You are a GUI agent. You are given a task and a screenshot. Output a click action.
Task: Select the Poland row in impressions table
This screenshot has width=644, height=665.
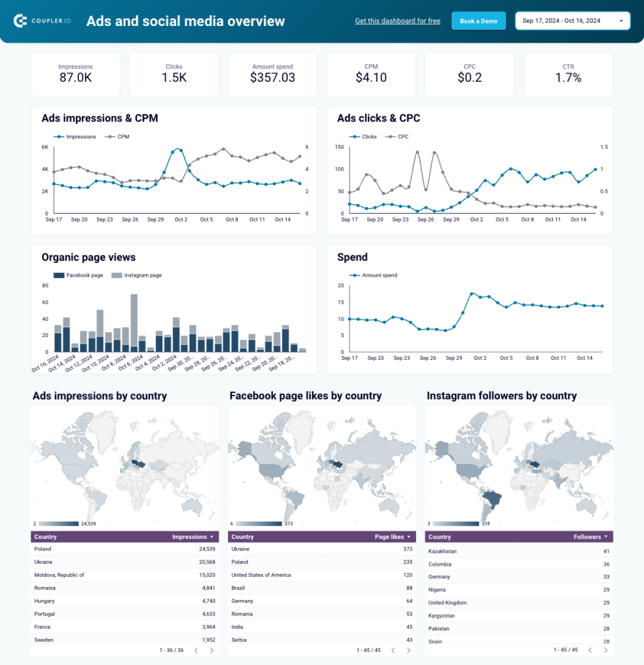pos(123,549)
